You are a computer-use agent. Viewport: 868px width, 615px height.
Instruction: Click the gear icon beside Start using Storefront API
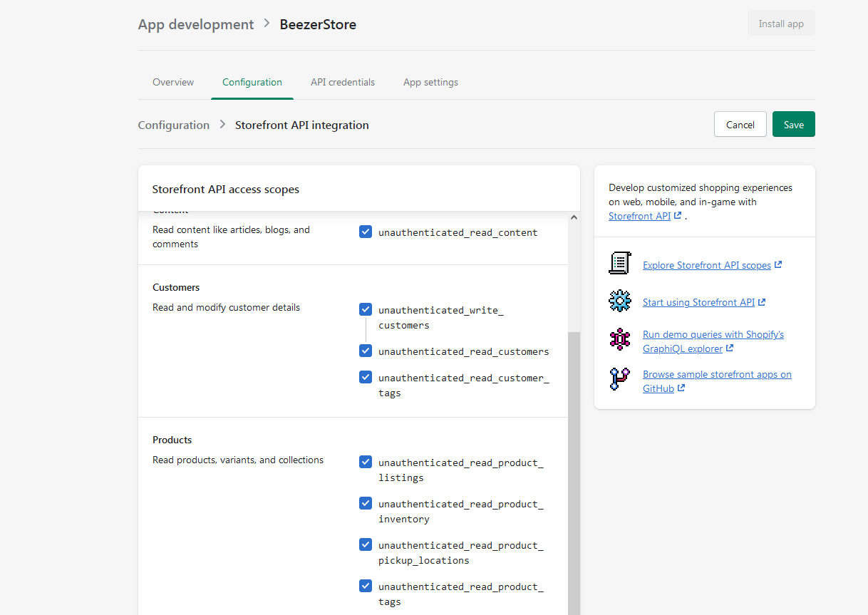pyautogui.click(x=619, y=301)
